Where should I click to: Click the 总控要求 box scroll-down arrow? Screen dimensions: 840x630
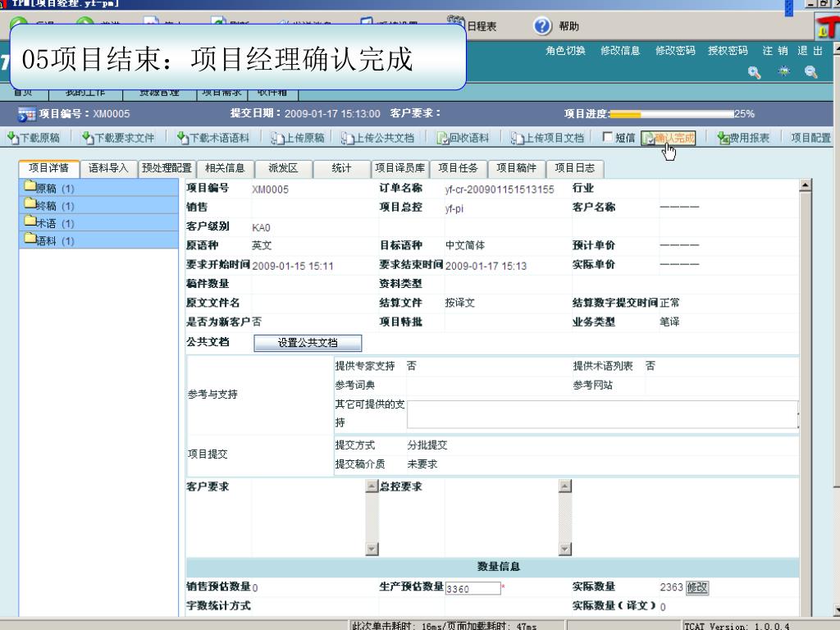tap(564, 549)
